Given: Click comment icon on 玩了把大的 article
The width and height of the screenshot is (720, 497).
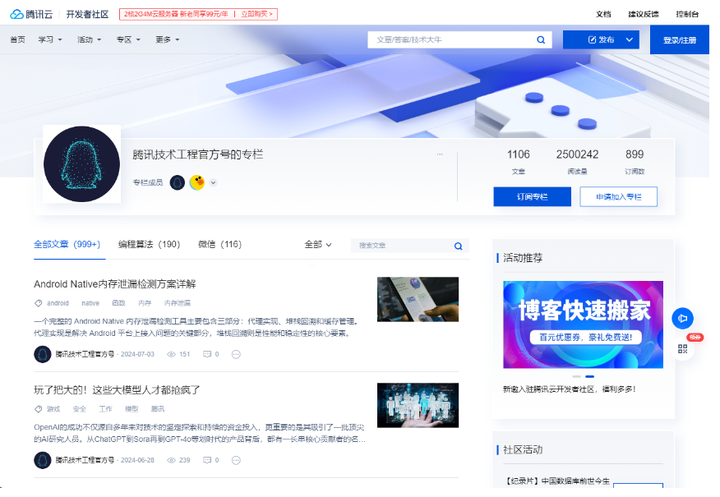Looking at the screenshot, I should (x=207, y=460).
